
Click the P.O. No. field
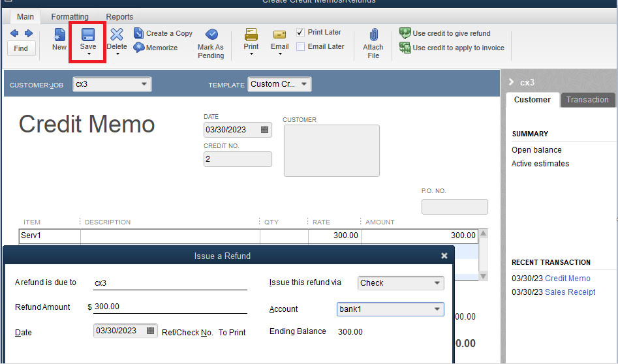tap(454, 207)
